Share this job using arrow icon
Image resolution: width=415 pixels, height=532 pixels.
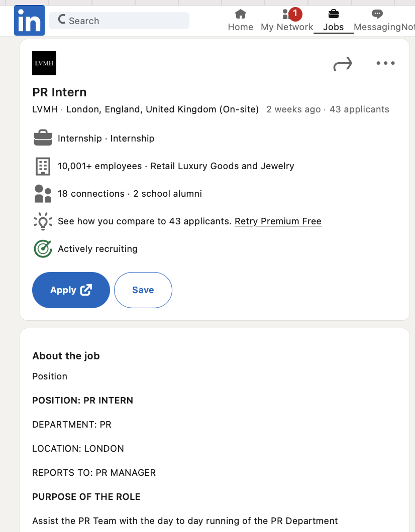click(343, 63)
